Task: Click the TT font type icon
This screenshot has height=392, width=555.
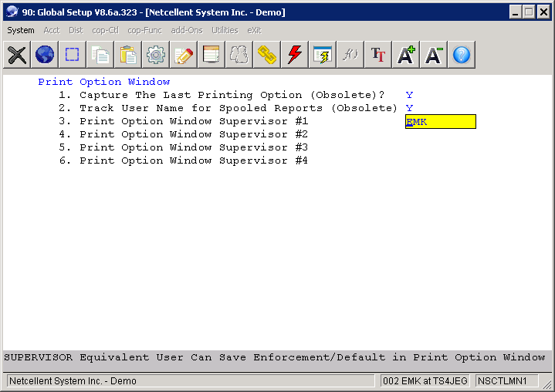Action: (377, 55)
